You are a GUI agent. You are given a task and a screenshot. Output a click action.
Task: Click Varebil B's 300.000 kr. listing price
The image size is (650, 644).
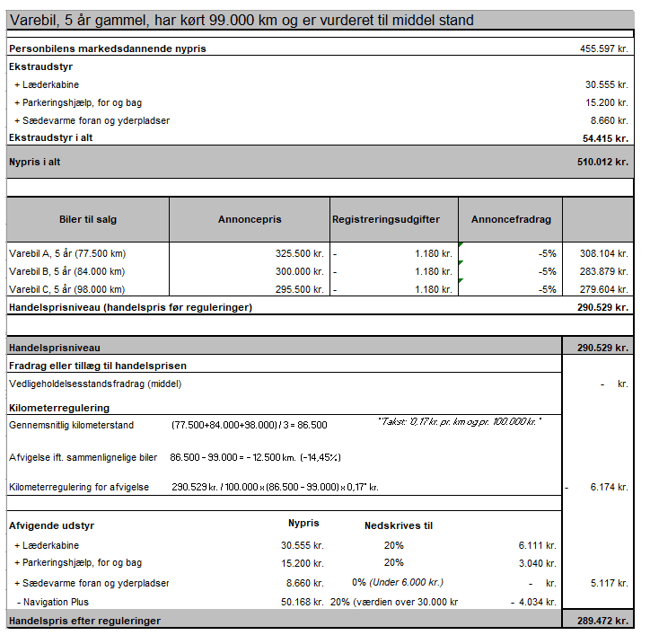pyautogui.click(x=299, y=271)
